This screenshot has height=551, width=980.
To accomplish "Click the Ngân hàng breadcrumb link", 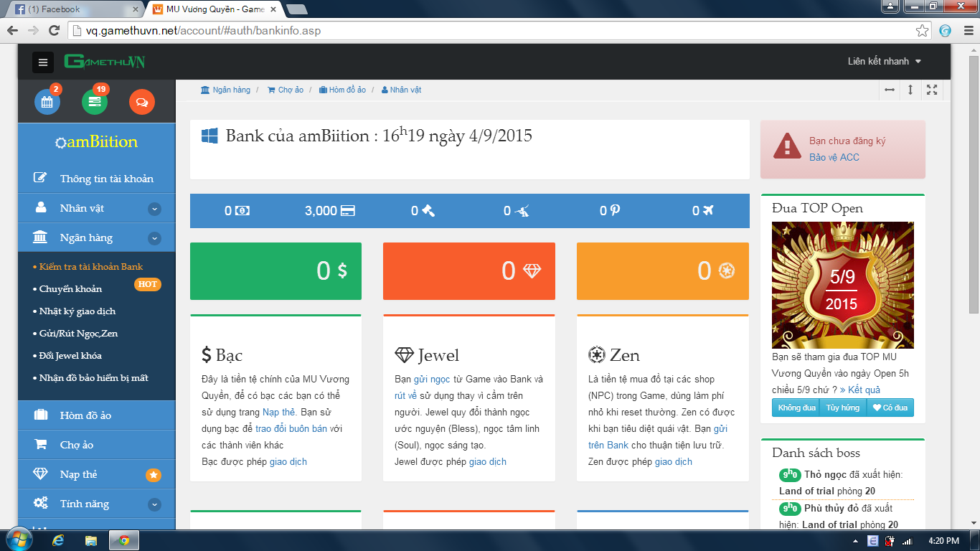I will click(226, 90).
